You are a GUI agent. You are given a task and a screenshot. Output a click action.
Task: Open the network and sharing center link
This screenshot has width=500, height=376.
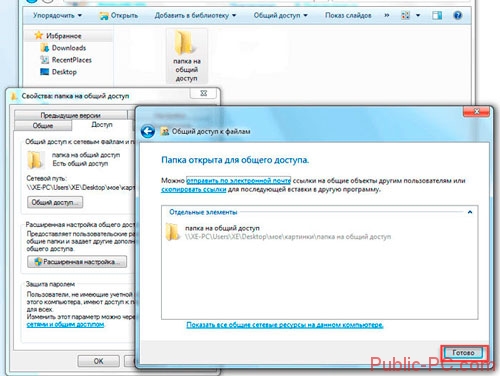pos(65,324)
